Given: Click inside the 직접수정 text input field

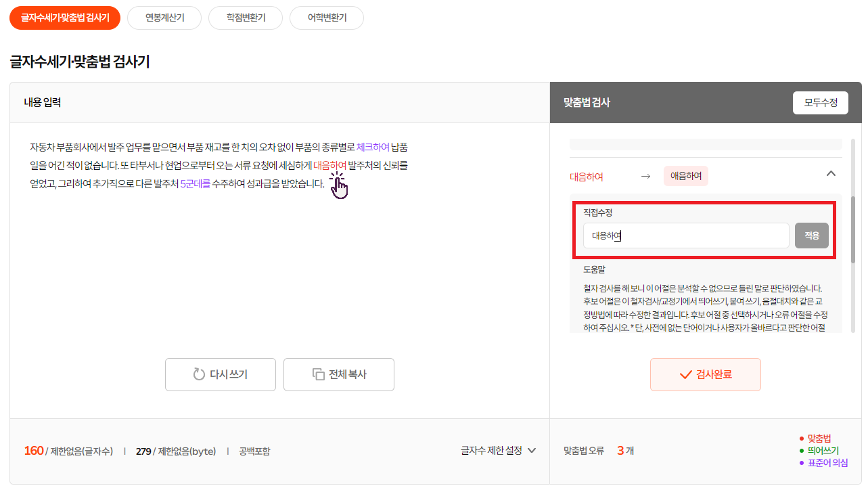Looking at the screenshot, I should (685, 236).
